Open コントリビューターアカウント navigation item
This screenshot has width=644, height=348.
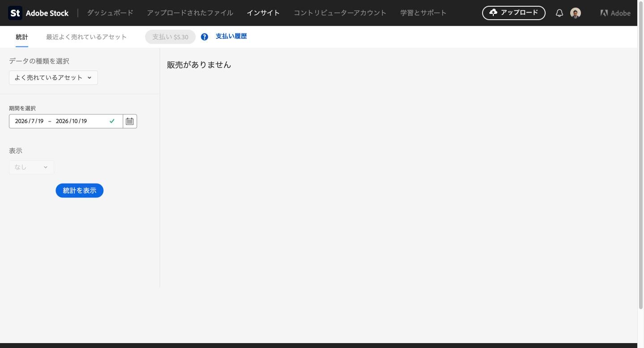tap(340, 13)
